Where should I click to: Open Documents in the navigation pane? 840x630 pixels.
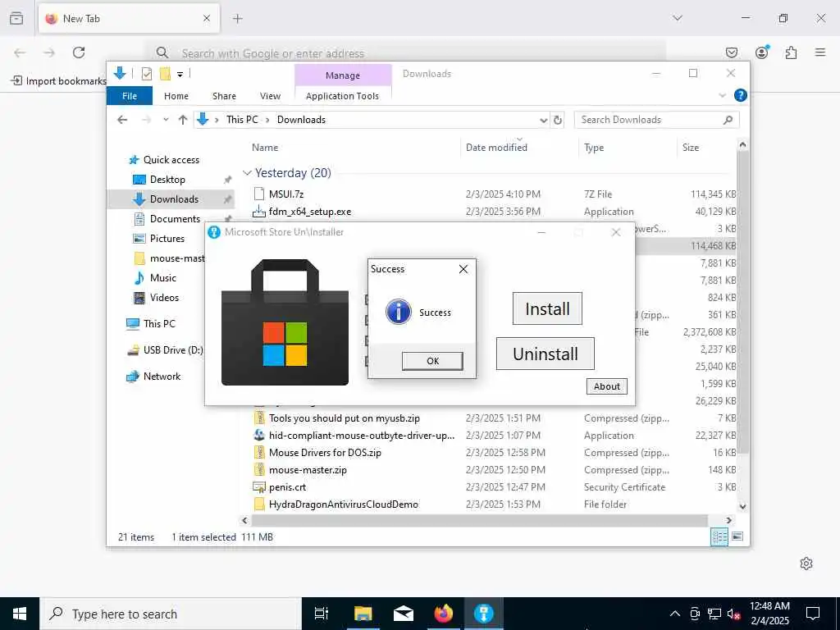click(175, 218)
